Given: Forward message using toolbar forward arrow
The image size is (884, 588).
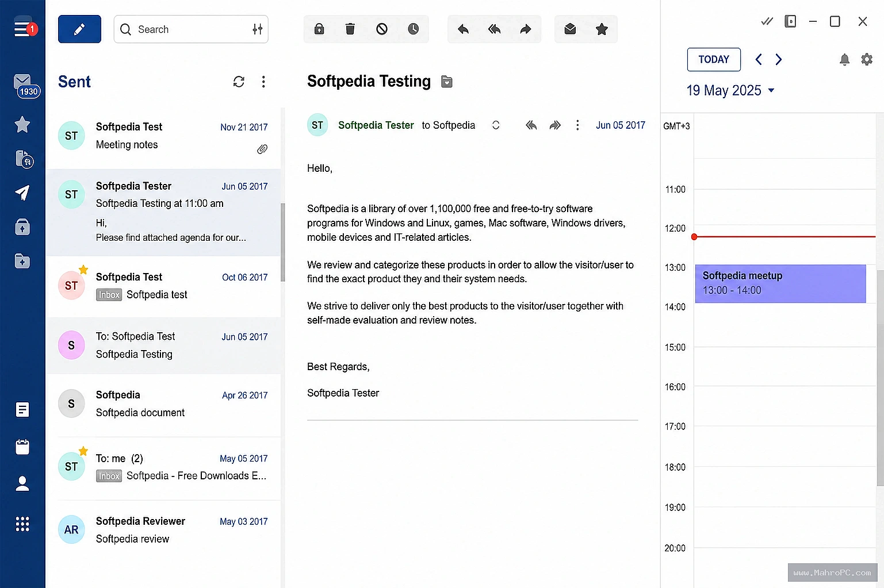Looking at the screenshot, I should [526, 29].
